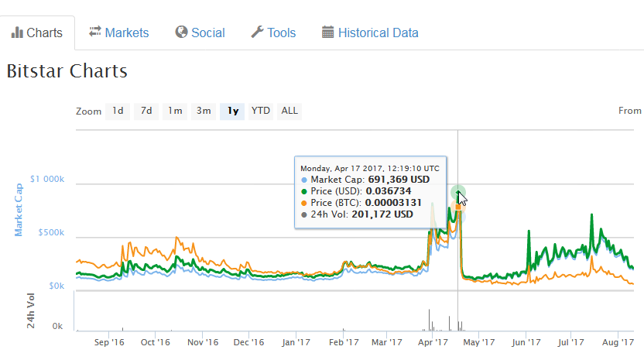Click the Jul '17 date label

571,342
